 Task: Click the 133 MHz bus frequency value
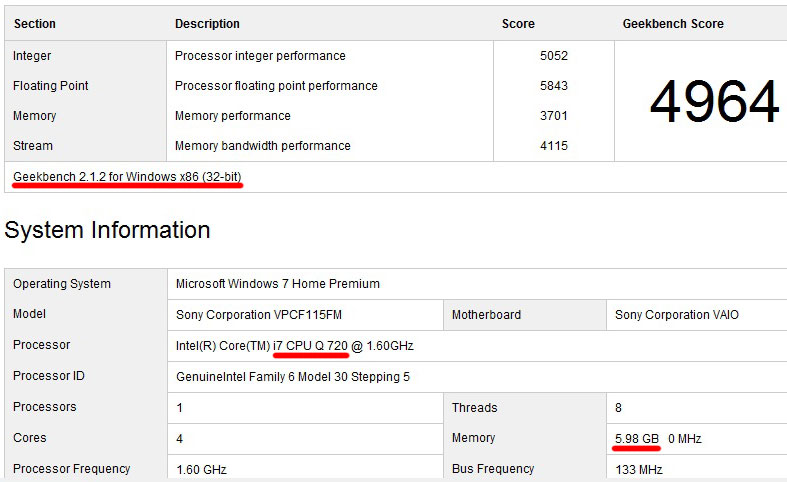(x=638, y=469)
